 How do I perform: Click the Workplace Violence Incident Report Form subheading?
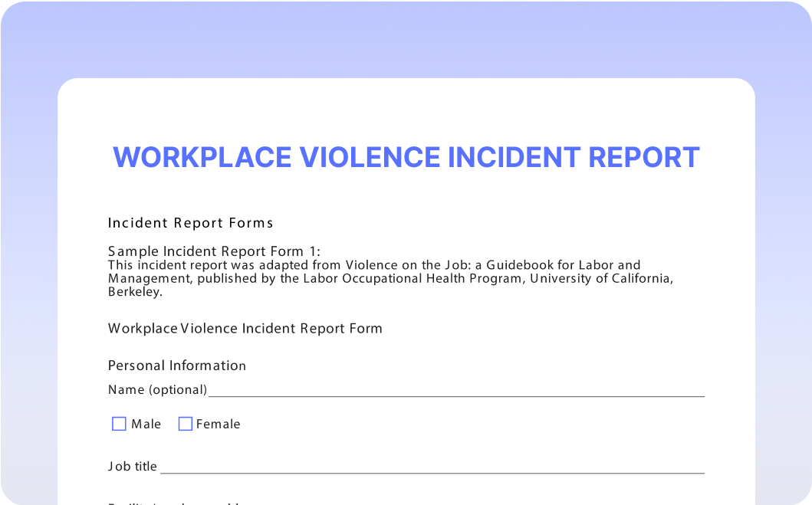[245, 329]
